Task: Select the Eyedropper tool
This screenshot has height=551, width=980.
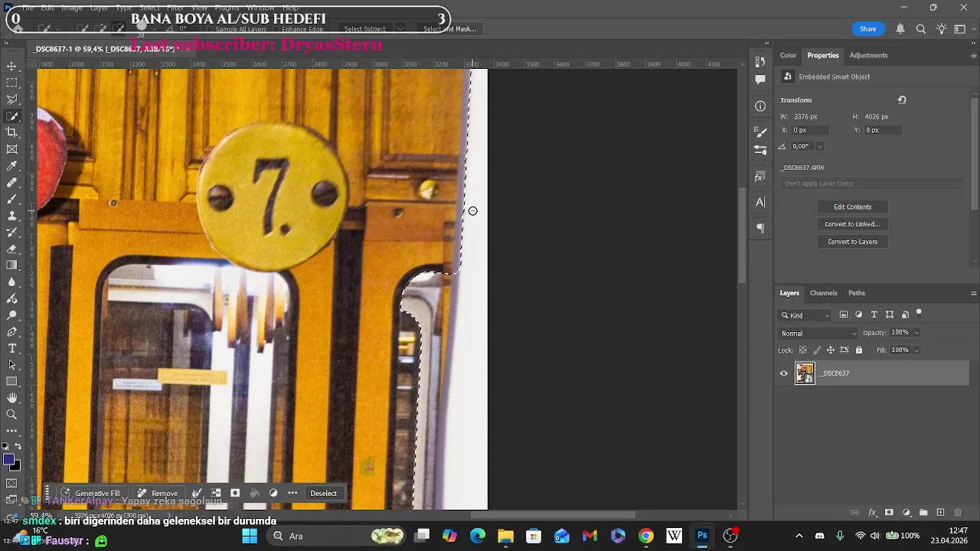Action: click(12, 166)
